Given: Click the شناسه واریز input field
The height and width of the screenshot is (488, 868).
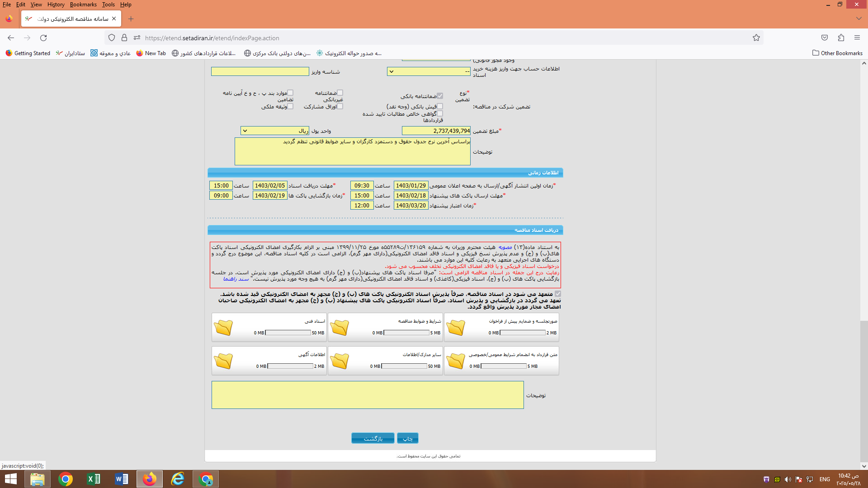Looking at the screenshot, I should coord(260,71).
